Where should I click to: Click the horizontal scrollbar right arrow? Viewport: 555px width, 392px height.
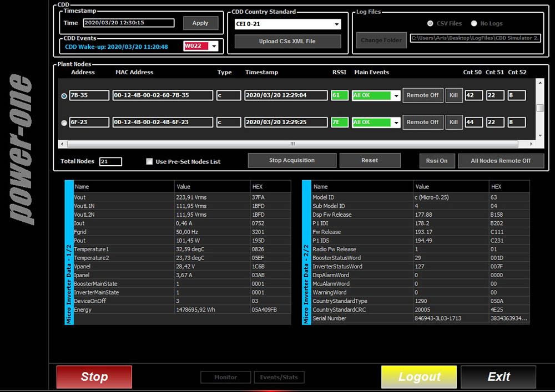coord(531,144)
